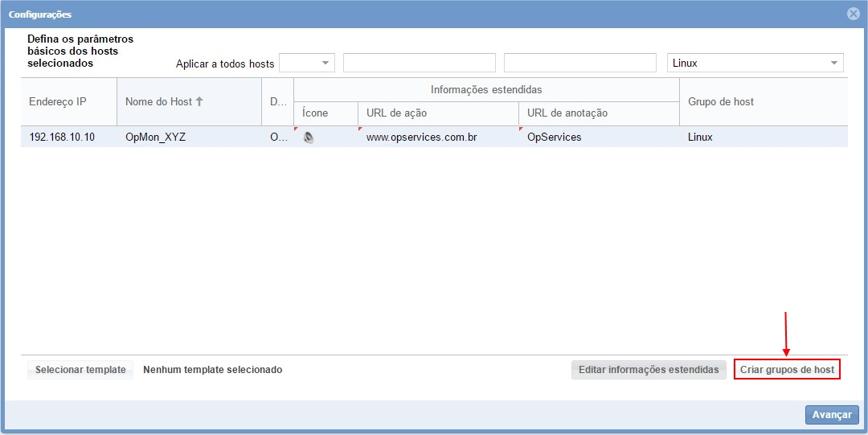
Task: Select the OpMon_XYZ host name cell
Action: (x=155, y=137)
